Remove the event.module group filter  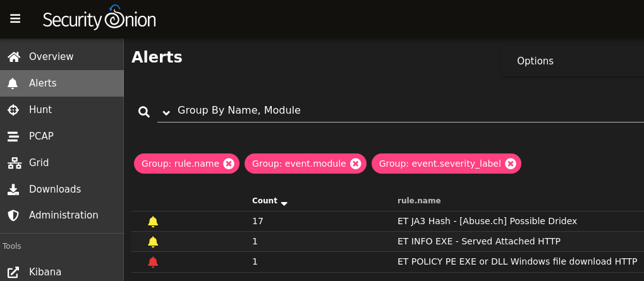(355, 164)
